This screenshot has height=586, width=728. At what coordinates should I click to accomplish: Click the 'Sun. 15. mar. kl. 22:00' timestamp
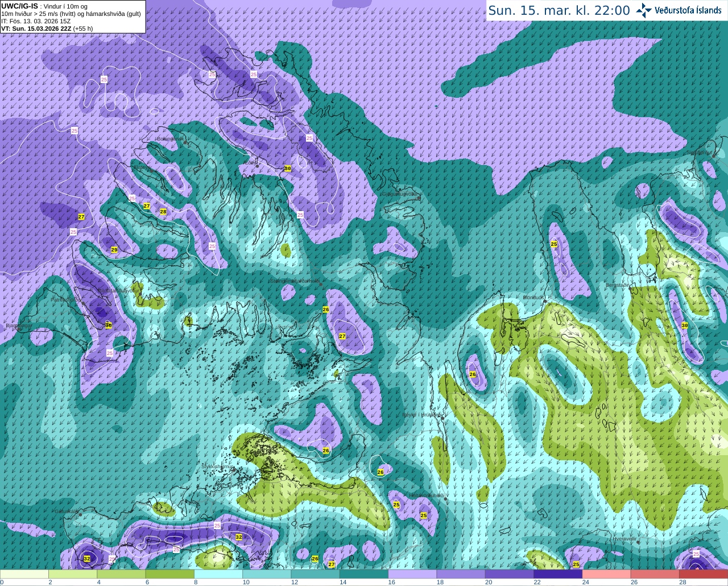click(x=559, y=10)
